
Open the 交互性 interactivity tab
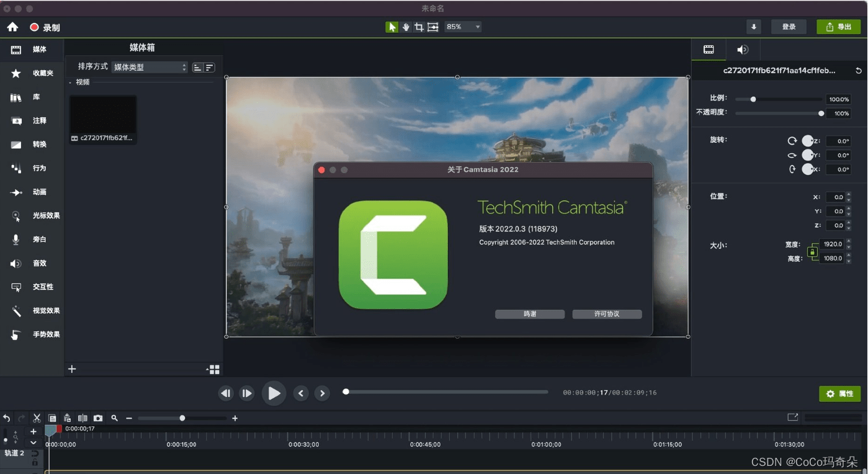click(32, 287)
